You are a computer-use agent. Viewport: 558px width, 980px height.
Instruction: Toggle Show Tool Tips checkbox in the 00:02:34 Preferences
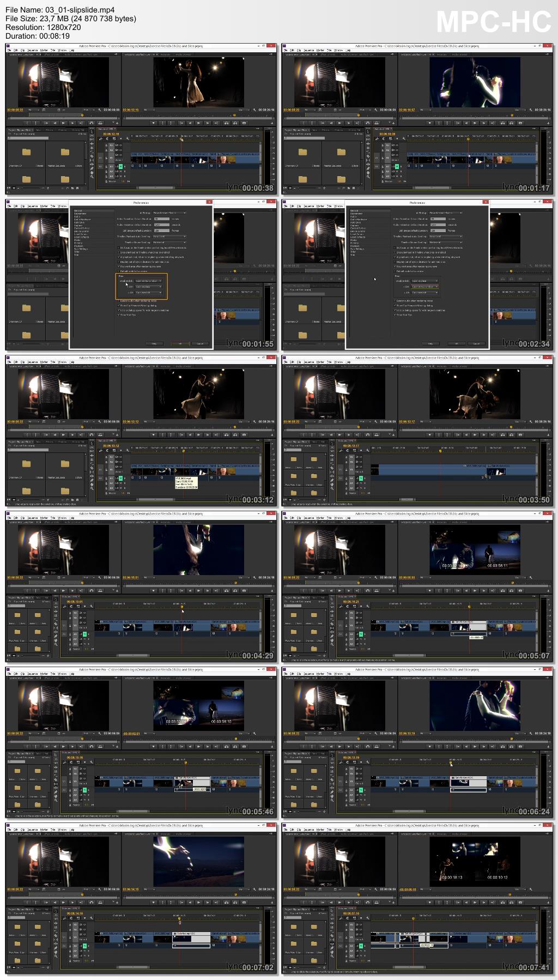395,315
